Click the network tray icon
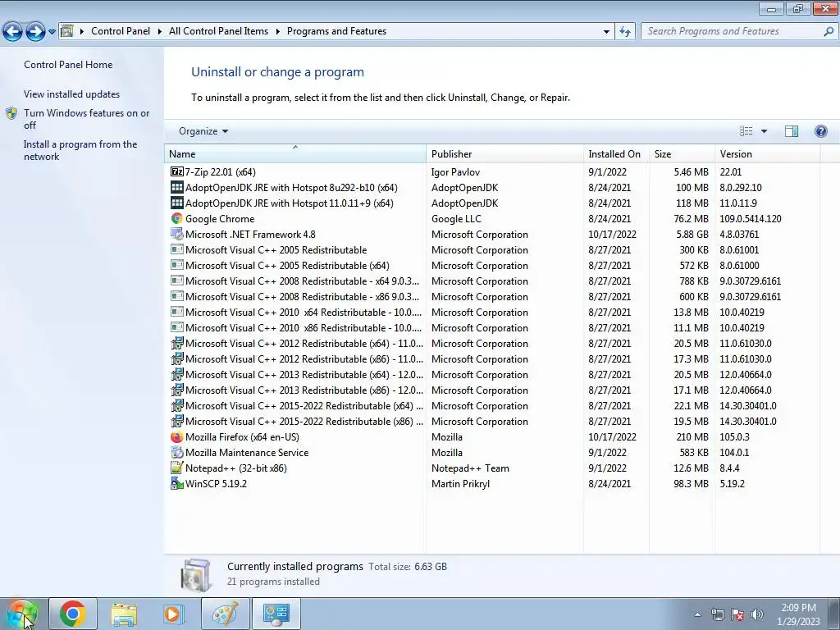The width and height of the screenshot is (840, 630). [717, 614]
